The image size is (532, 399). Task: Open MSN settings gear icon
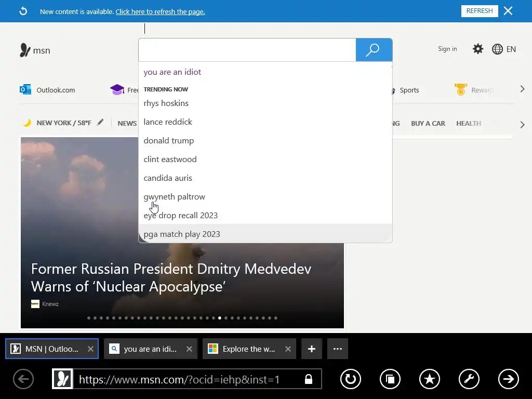pyautogui.click(x=478, y=49)
